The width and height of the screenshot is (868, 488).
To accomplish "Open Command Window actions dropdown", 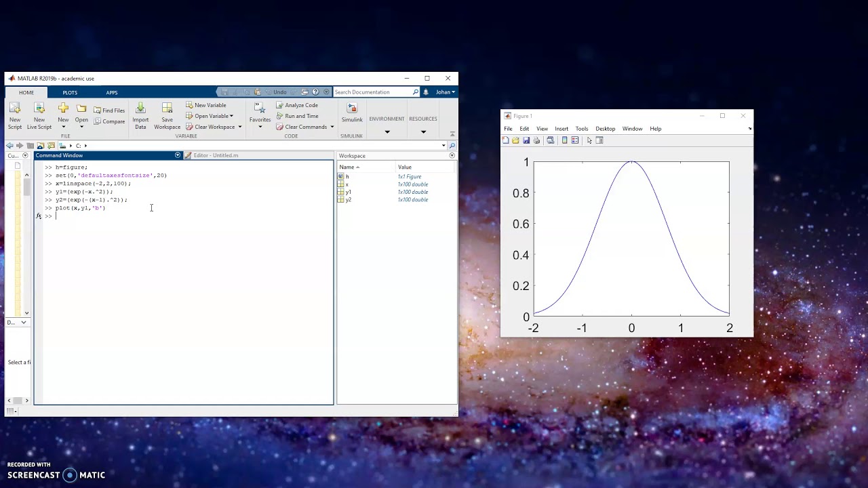I will pos(178,155).
